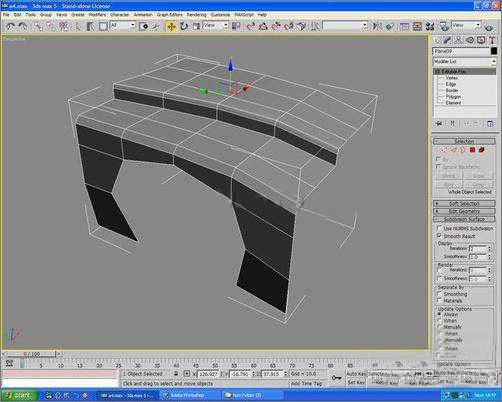Enable Use NURMS Subdivision checkbox

coord(439,228)
